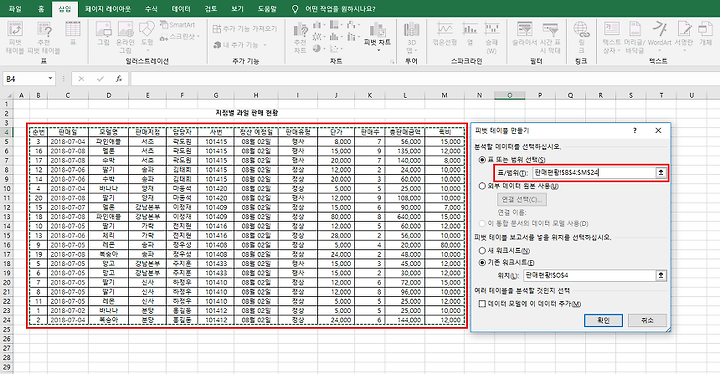Click the title 지점별 과일 판매 현황

(247, 113)
